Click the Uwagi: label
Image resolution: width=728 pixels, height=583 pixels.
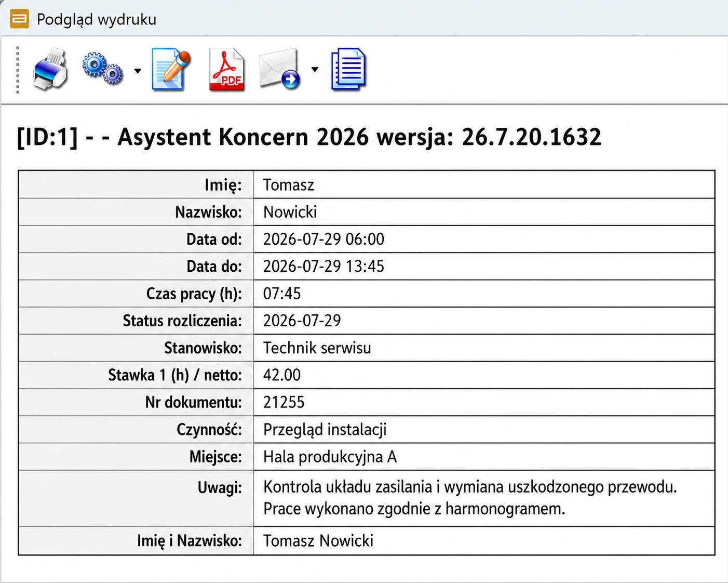[220, 487]
